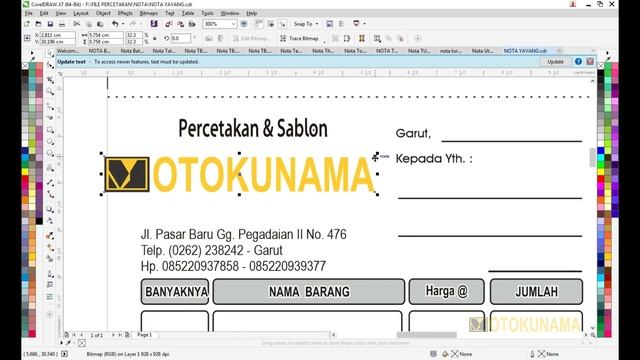Select the Color Eyedropper tool

point(50,236)
